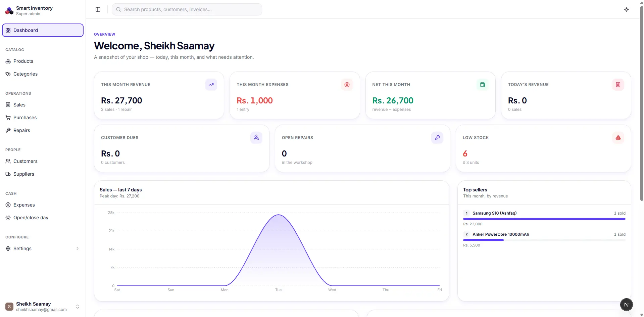Toggle the sidebar panel icon

tap(98, 9)
